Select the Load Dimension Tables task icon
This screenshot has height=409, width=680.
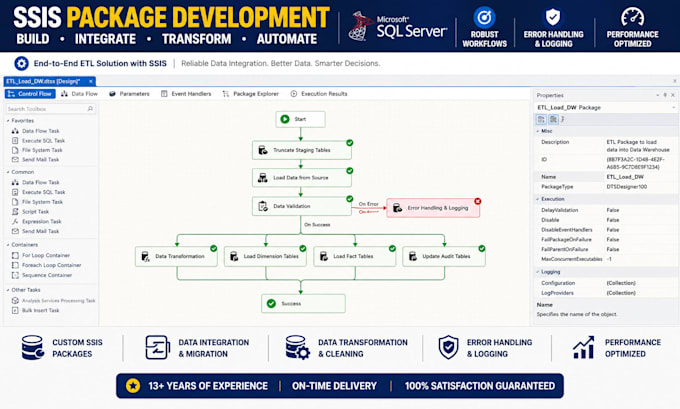(x=234, y=257)
